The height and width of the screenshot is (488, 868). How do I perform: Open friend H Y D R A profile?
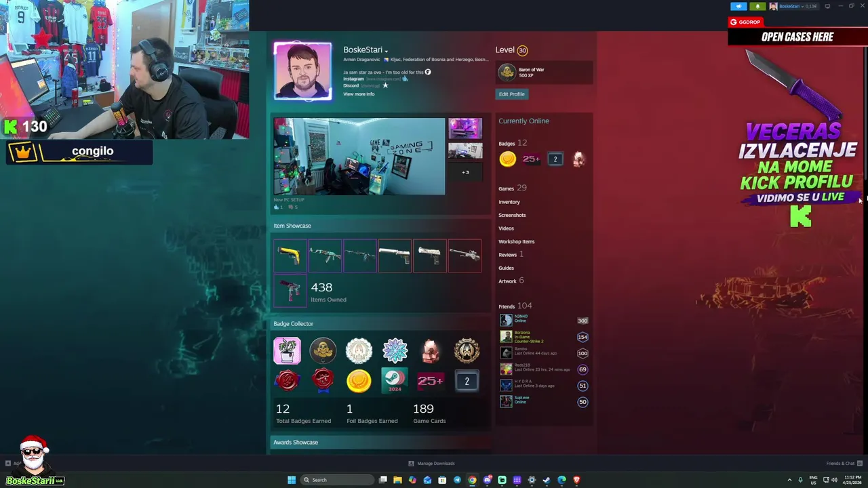[x=544, y=386]
